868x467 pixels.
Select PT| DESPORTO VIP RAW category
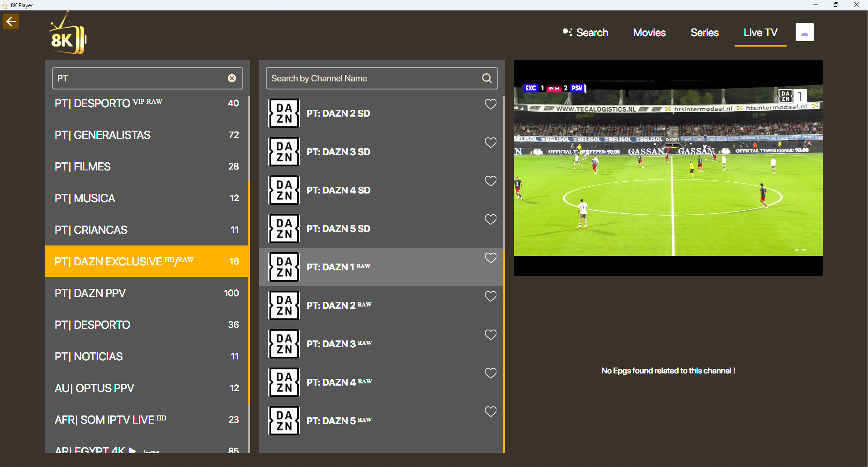[x=147, y=103]
